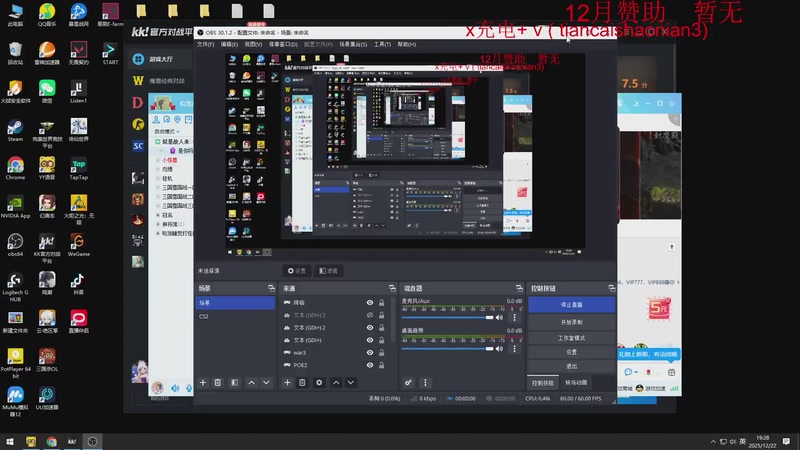Click the speaker icon in the KK chat panel
The width and height of the screenshot is (800, 450).
(x=175, y=388)
